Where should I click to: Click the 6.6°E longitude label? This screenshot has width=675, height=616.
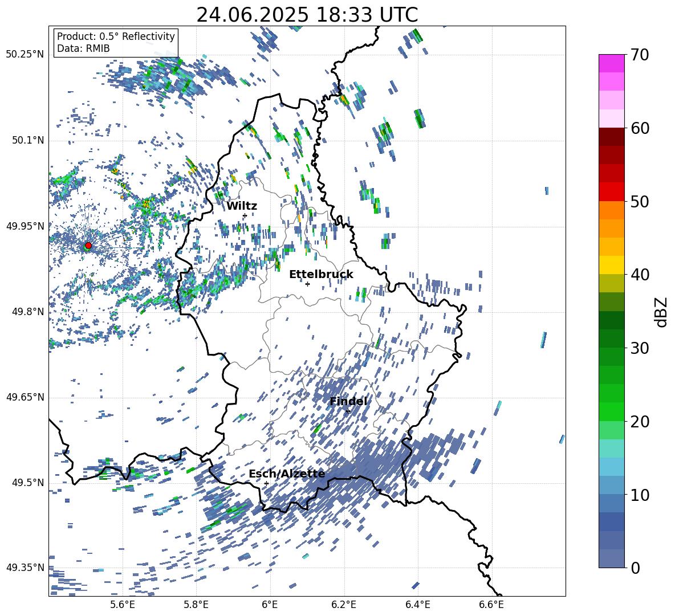[x=491, y=605]
